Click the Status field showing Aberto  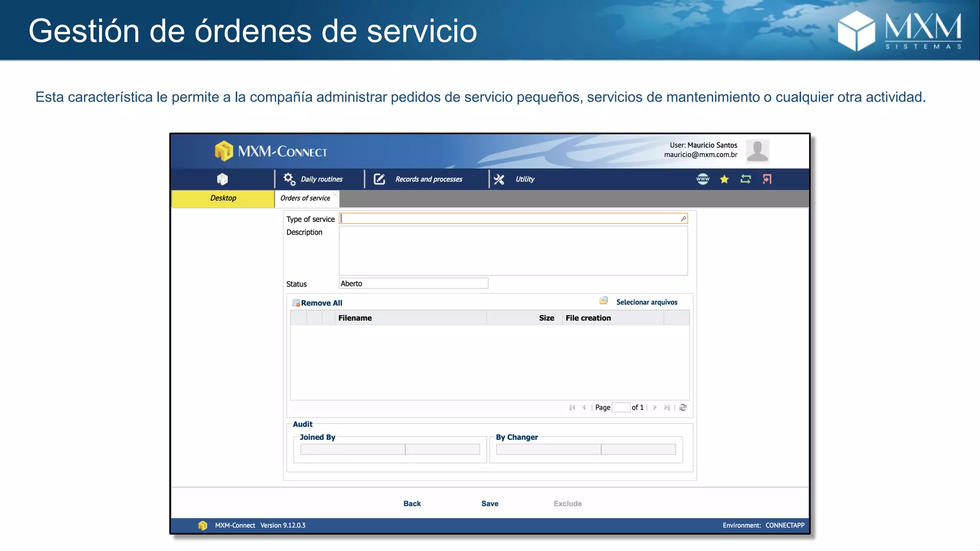pyautogui.click(x=413, y=283)
